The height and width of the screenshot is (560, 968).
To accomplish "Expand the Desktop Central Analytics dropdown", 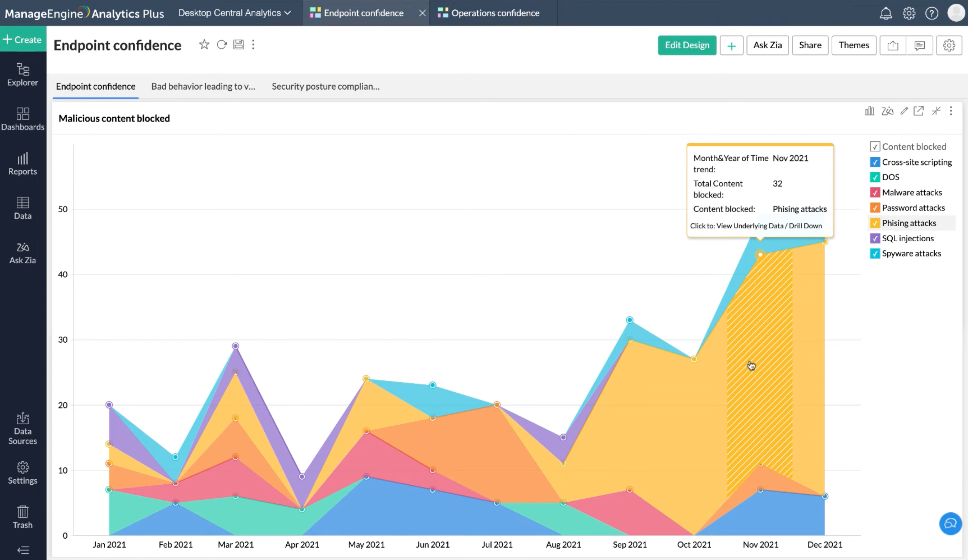I will [x=234, y=13].
